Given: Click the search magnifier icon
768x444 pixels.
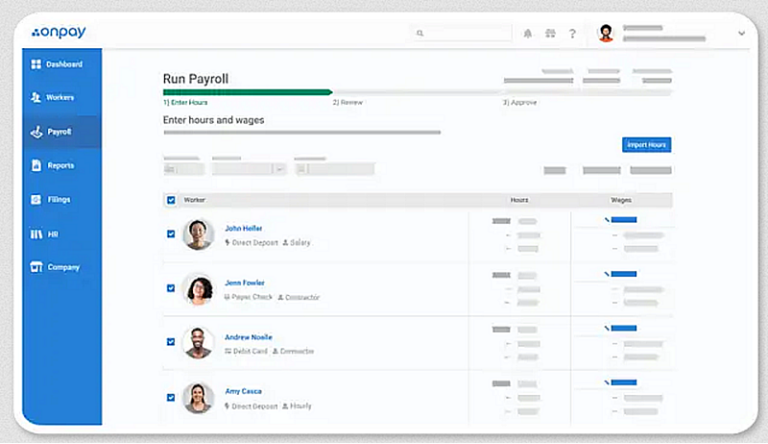Looking at the screenshot, I should pos(420,33).
